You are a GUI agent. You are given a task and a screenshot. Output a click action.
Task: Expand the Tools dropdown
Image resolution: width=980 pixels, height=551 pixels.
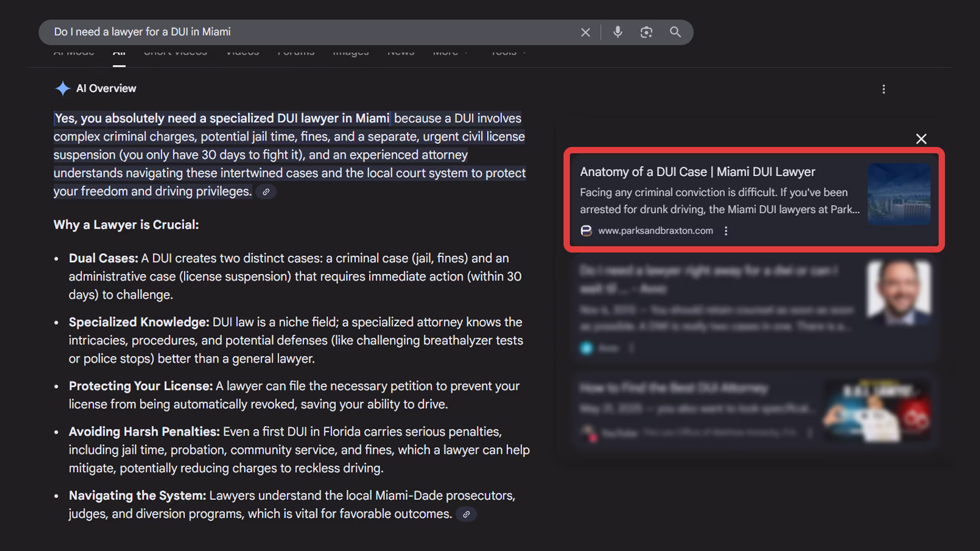[x=508, y=53]
